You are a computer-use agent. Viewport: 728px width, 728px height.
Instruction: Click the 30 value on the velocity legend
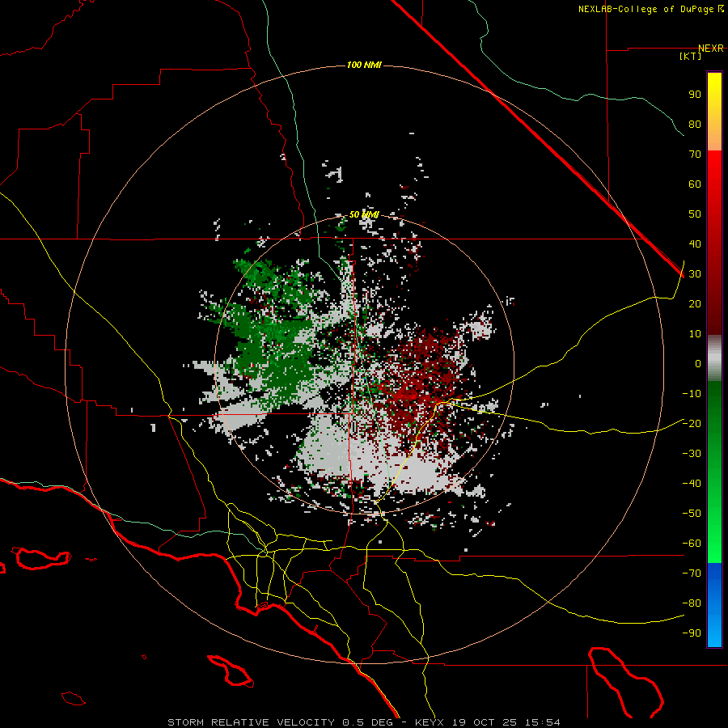click(695, 274)
